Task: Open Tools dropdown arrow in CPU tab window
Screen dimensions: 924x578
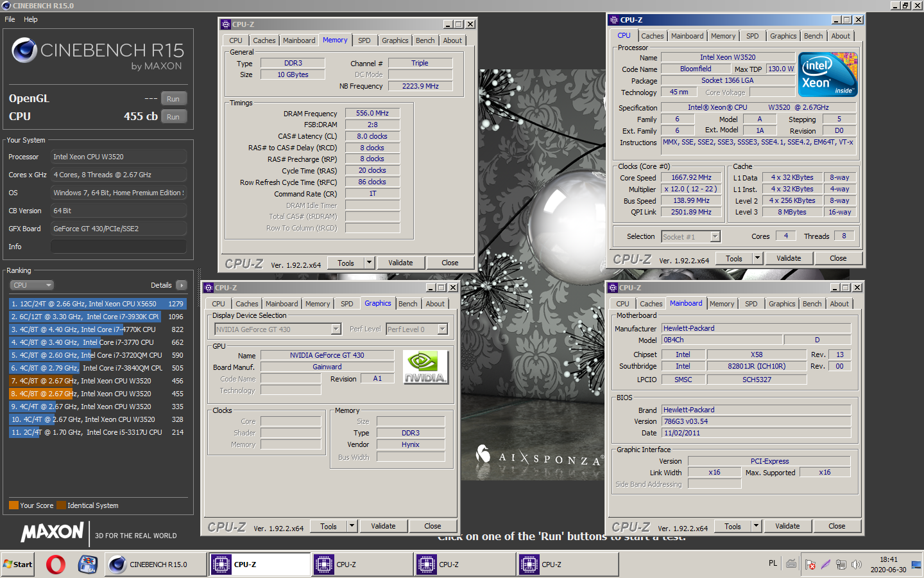Action: click(757, 258)
